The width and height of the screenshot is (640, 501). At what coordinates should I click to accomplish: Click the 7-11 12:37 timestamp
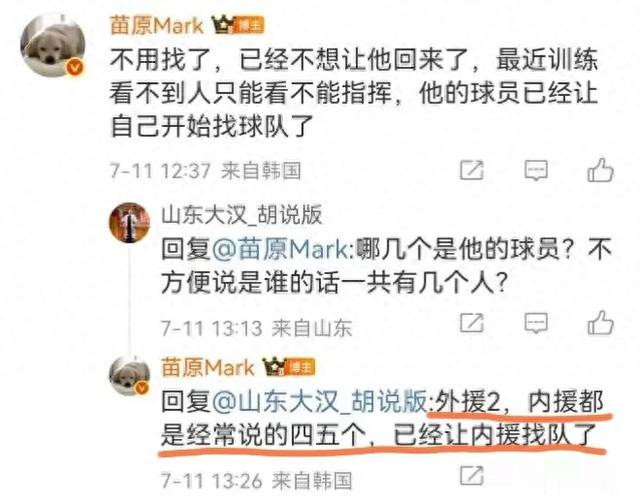click(160, 170)
